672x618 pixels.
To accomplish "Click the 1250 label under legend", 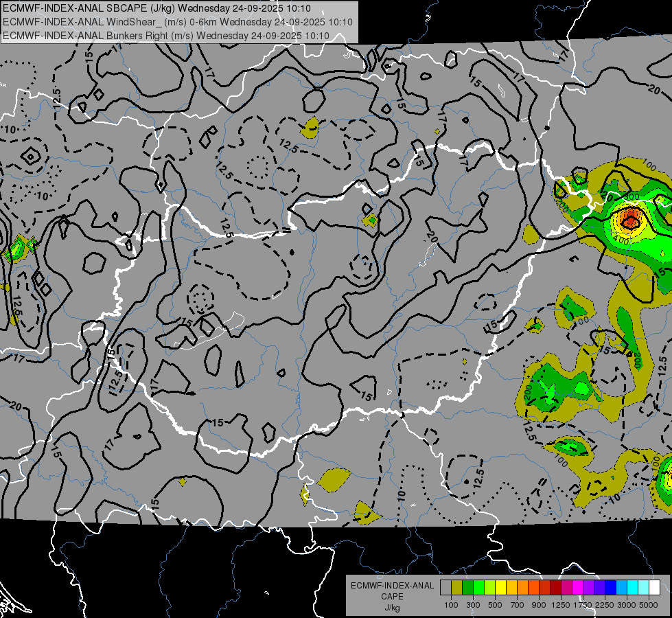I will 561,605.
